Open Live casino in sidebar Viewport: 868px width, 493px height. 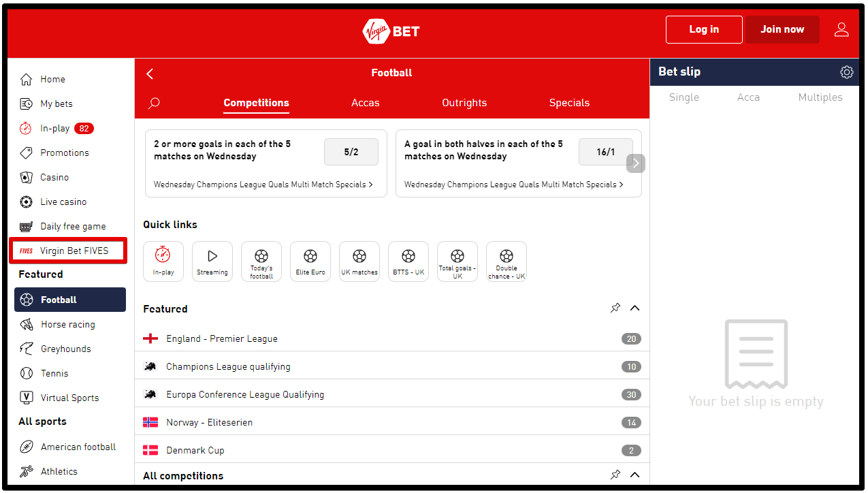[69, 202]
